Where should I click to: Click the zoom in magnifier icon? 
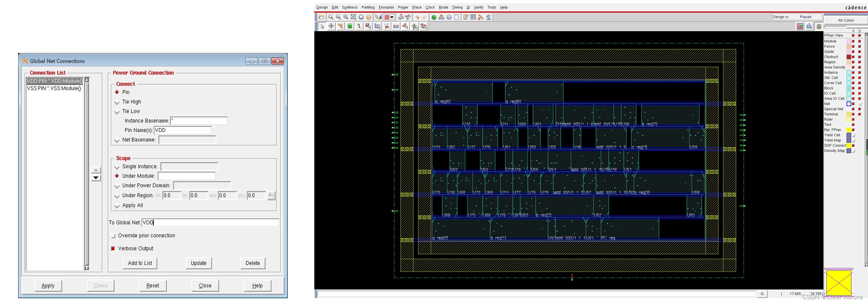331,17
